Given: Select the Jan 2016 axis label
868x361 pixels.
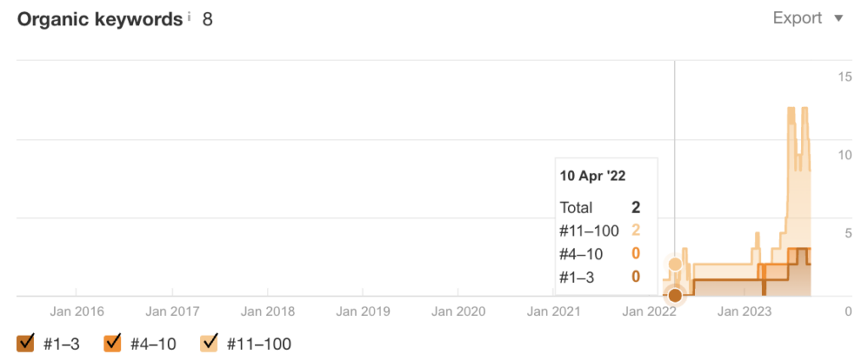Looking at the screenshot, I should 76,312.
